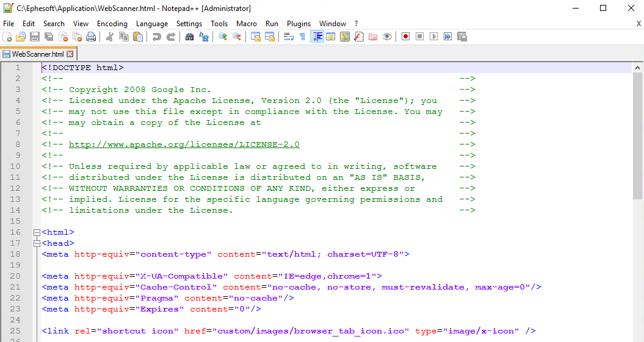Click the Open file folder icon
The width and height of the screenshot is (644, 342).
click(x=21, y=37)
